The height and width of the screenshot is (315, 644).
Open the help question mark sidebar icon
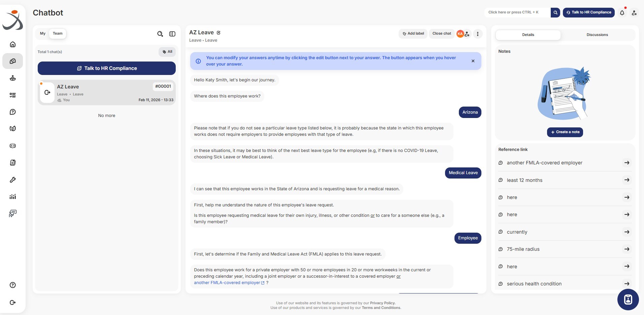pos(13,285)
